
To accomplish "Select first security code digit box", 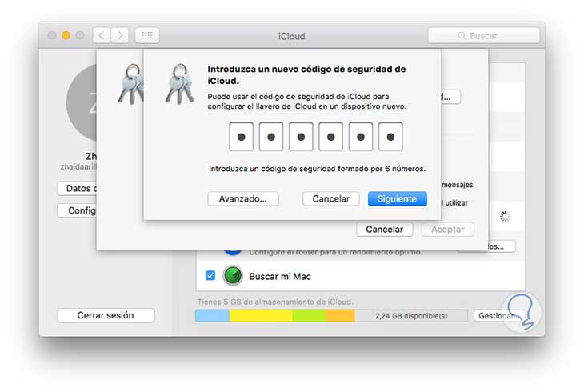I will [242, 137].
